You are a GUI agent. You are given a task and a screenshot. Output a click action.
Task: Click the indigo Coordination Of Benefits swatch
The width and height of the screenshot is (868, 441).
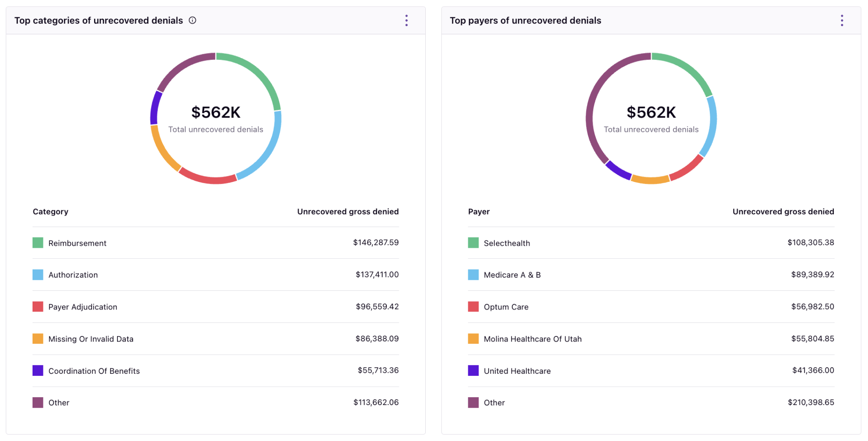point(38,371)
